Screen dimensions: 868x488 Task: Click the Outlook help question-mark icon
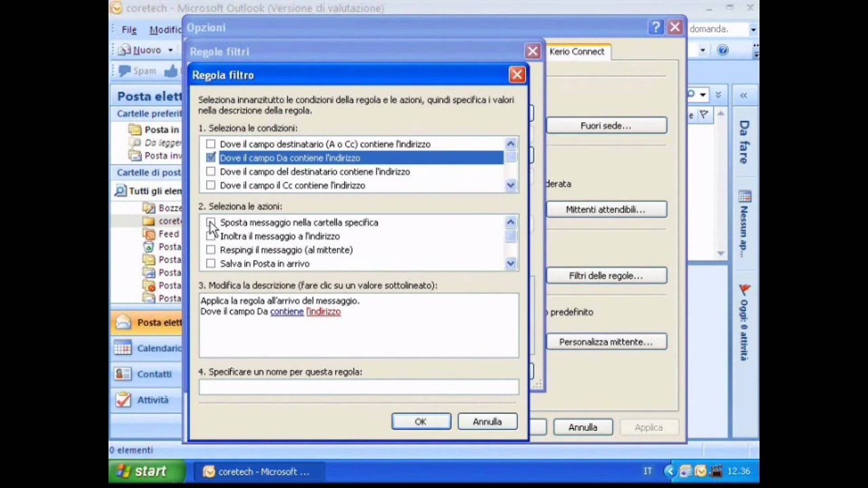pyautogui.click(x=723, y=50)
